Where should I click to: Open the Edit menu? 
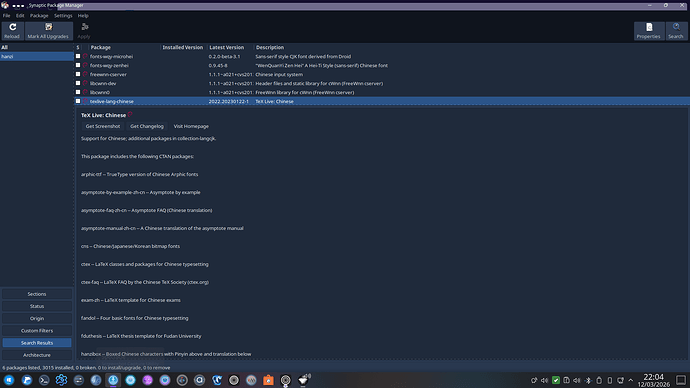tap(20, 16)
